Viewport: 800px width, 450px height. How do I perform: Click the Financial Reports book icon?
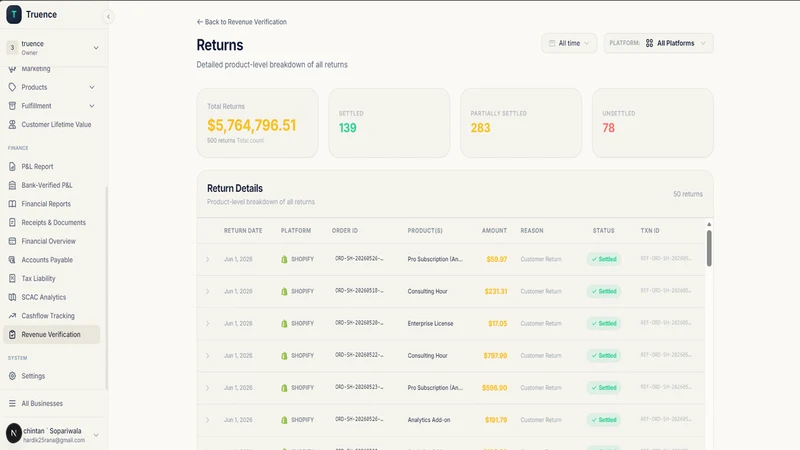click(x=12, y=204)
